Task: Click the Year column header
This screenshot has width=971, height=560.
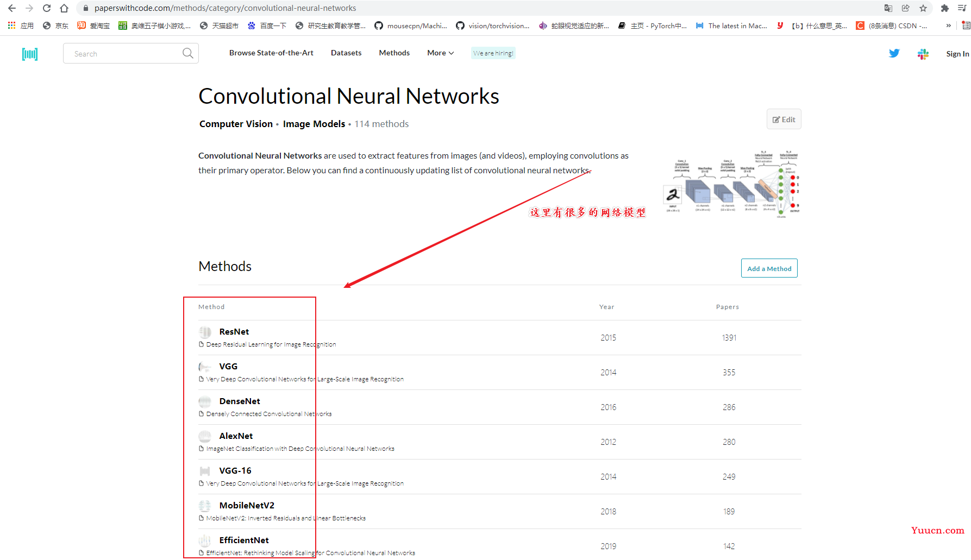Action: (607, 307)
